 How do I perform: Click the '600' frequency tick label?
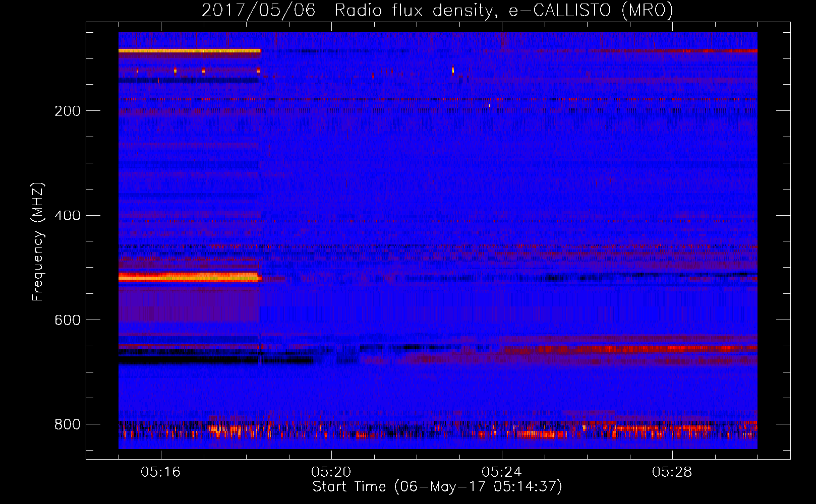click(68, 321)
